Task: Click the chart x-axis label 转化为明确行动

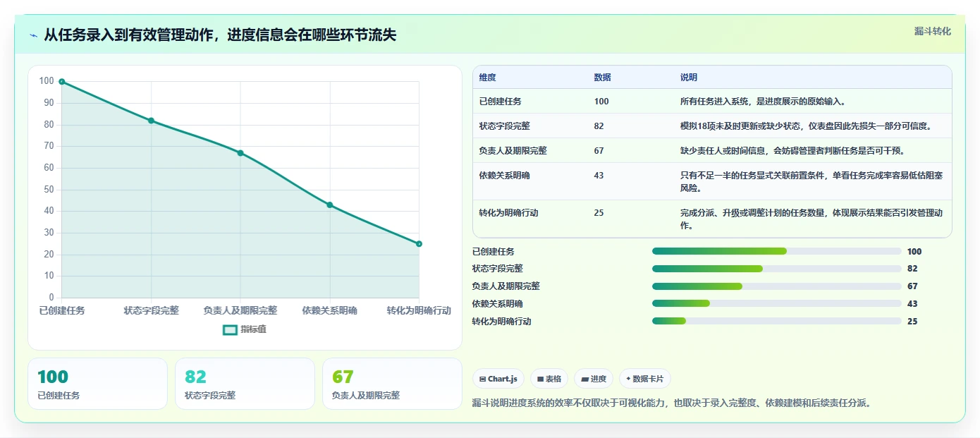Action: click(419, 310)
